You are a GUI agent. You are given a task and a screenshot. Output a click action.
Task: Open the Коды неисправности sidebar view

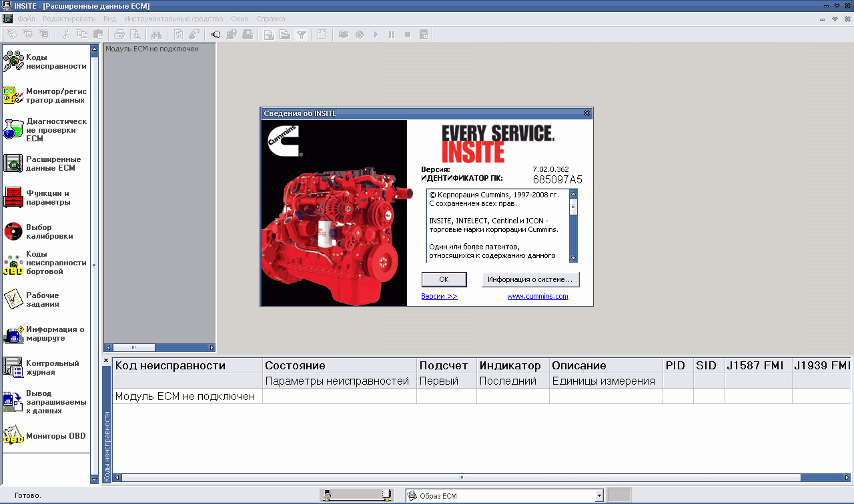pyautogui.click(x=45, y=61)
